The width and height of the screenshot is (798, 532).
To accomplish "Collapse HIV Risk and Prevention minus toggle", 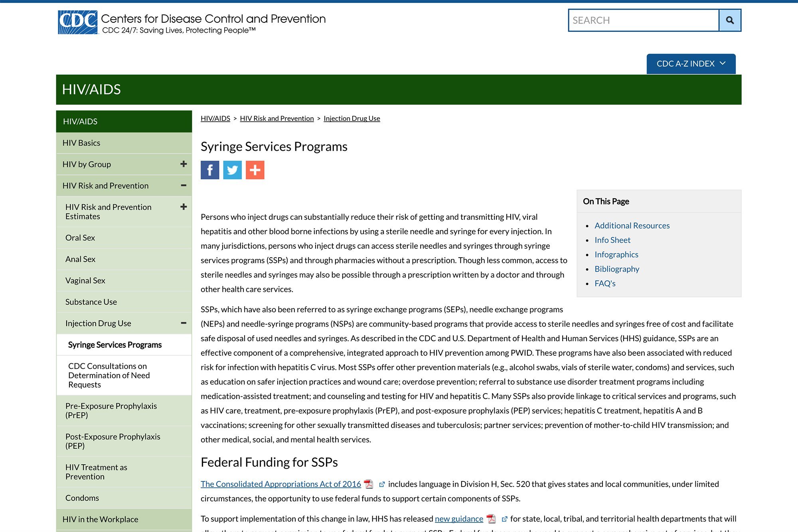I will tap(184, 185).
